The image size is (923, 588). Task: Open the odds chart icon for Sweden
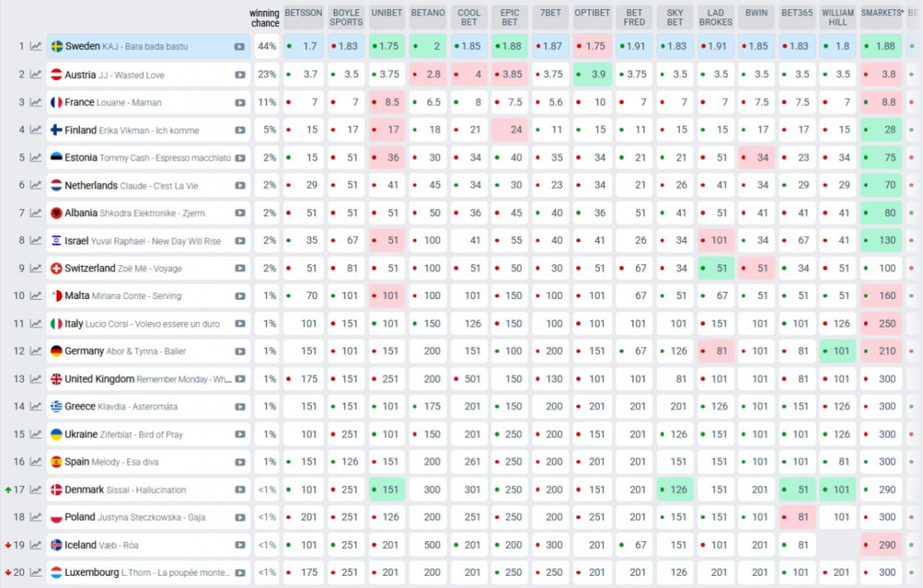[36, 47]
